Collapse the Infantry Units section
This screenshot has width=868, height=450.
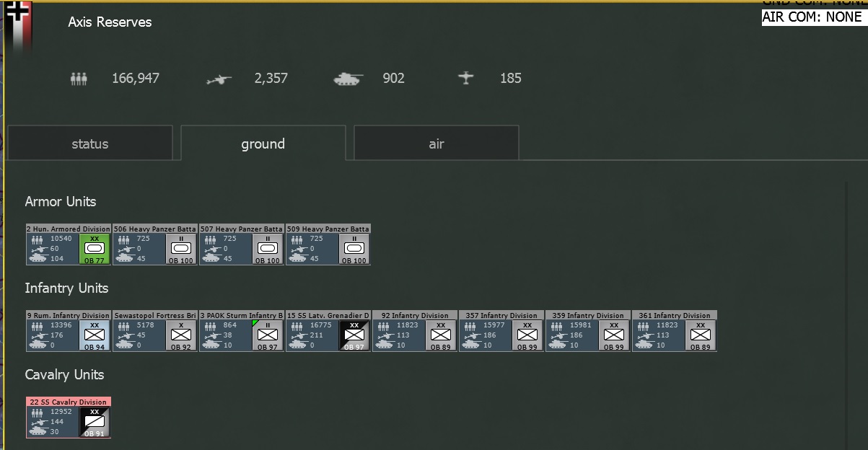point(66,288)
